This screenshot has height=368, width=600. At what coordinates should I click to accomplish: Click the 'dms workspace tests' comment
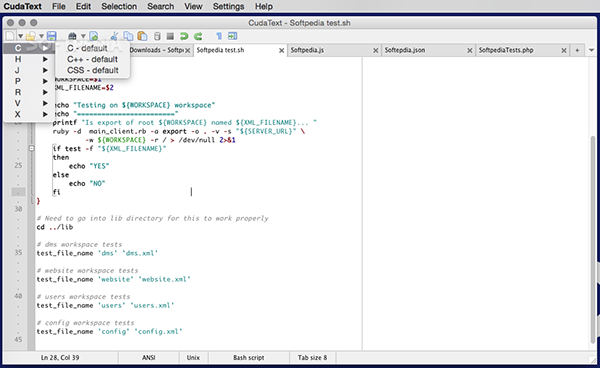click(79, 244)
